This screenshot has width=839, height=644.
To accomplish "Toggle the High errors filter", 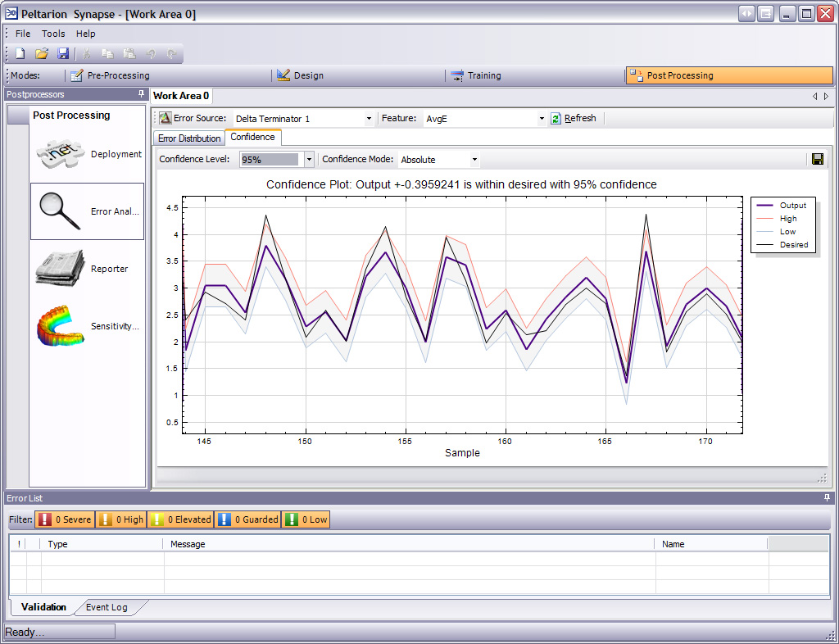I will (120, 519).
